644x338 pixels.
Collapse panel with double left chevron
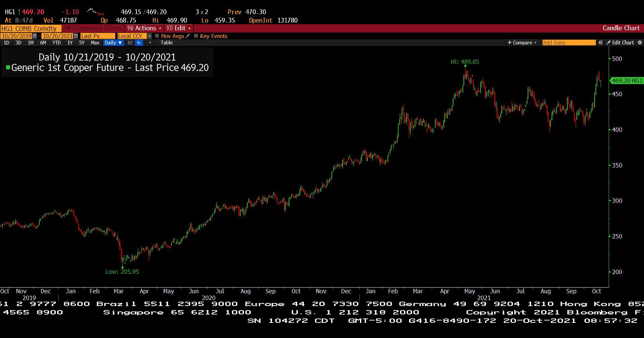[601, 43]
